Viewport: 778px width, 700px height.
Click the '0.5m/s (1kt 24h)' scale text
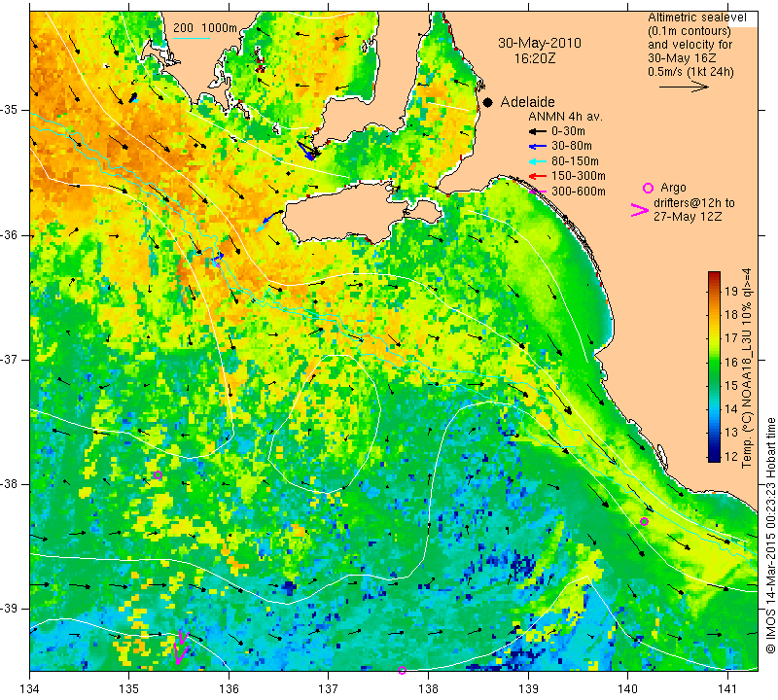click(690, 71)
